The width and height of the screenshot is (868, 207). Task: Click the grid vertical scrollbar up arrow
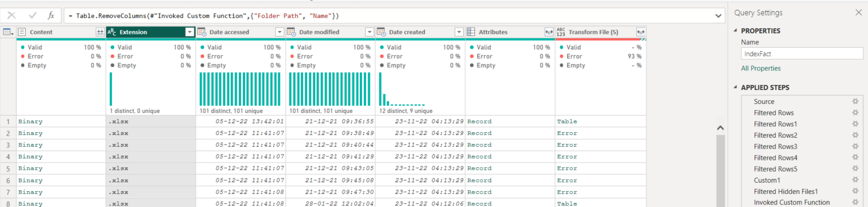click(721, 128)
